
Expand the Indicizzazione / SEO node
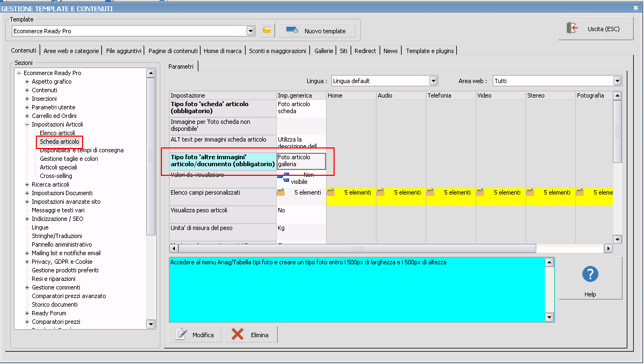pos(27,219)
